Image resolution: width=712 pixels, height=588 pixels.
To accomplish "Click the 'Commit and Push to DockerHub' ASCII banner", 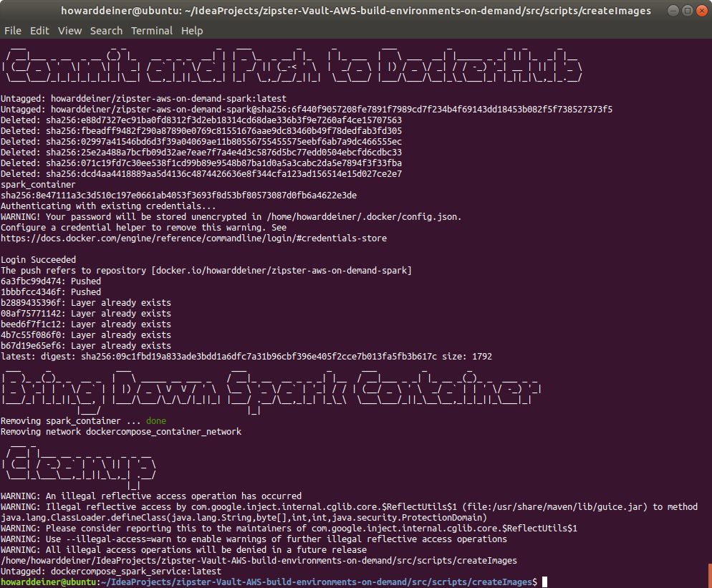I will [x=292, y=64].
